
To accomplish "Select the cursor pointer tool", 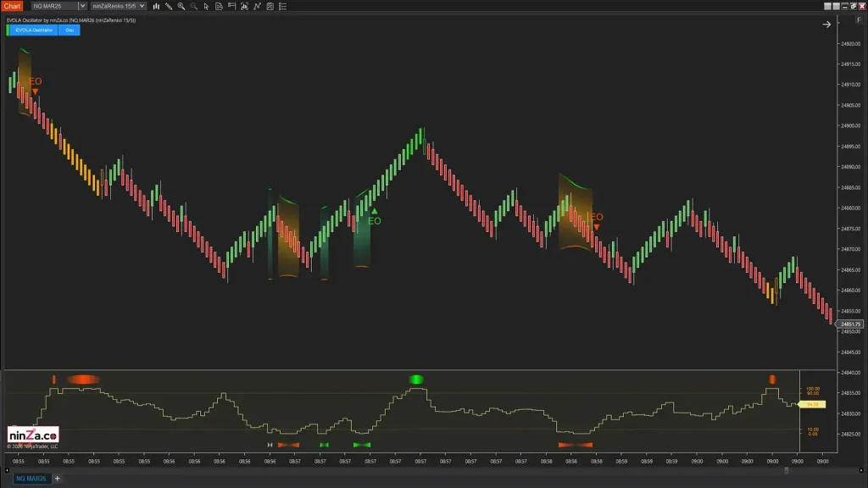I will [x=208, y=6].
